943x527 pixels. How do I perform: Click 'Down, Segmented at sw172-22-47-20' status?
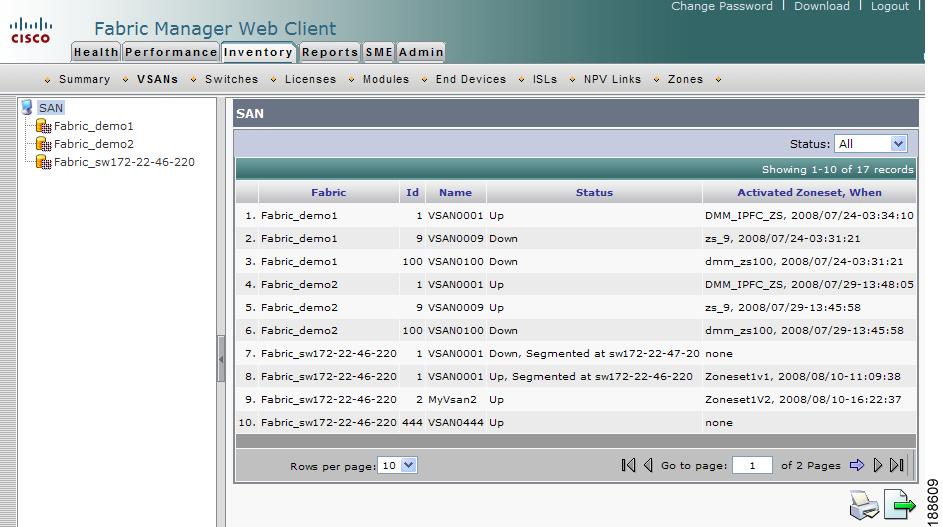(594, 353)
